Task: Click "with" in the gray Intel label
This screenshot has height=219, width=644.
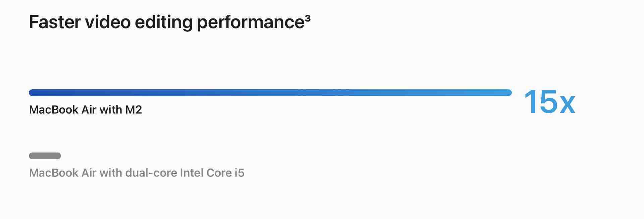Action: (x=111, y=173)
